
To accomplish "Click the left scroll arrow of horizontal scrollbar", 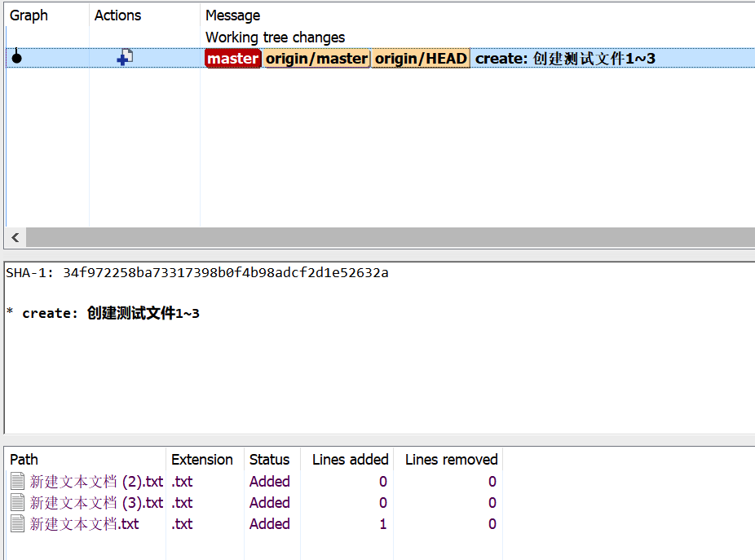I will 15,237.
